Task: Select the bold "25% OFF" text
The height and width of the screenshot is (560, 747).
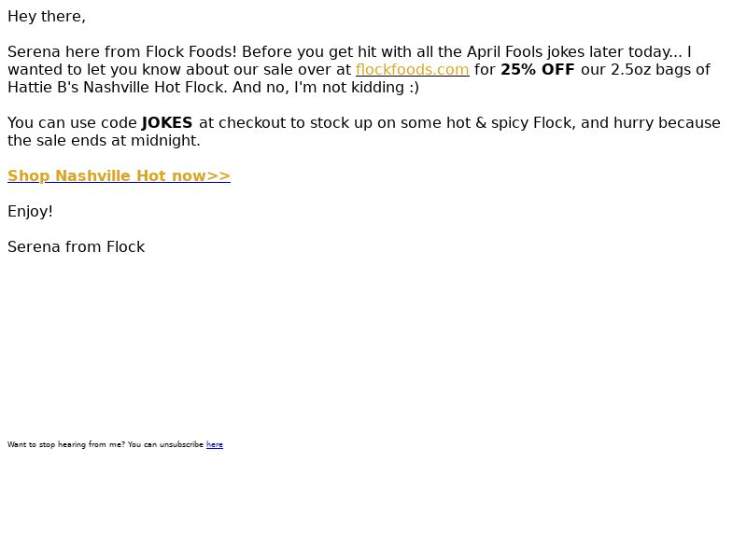Action: 538,69
